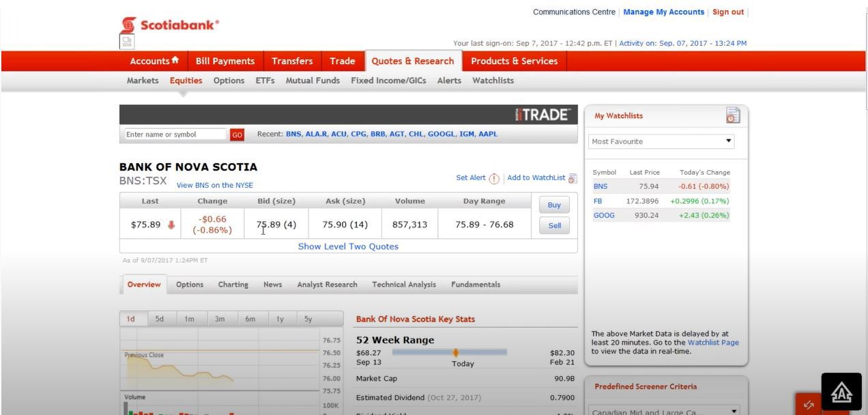This screenshot has height=415, width=868.
Task: Click the Sell button
Action: 554,226
